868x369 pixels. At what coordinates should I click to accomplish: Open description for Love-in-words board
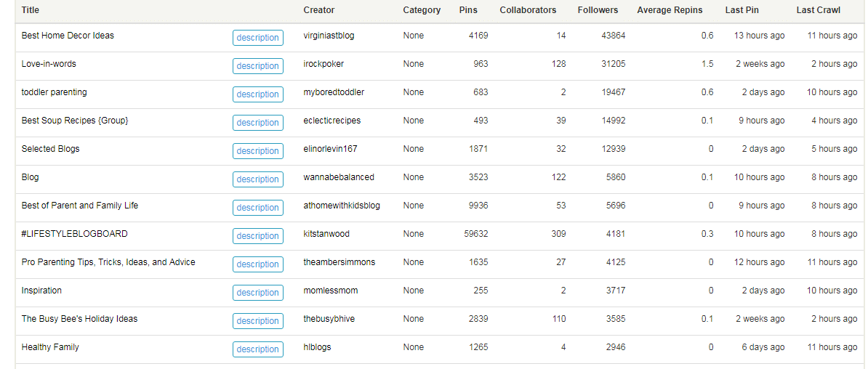click(258, 66)
